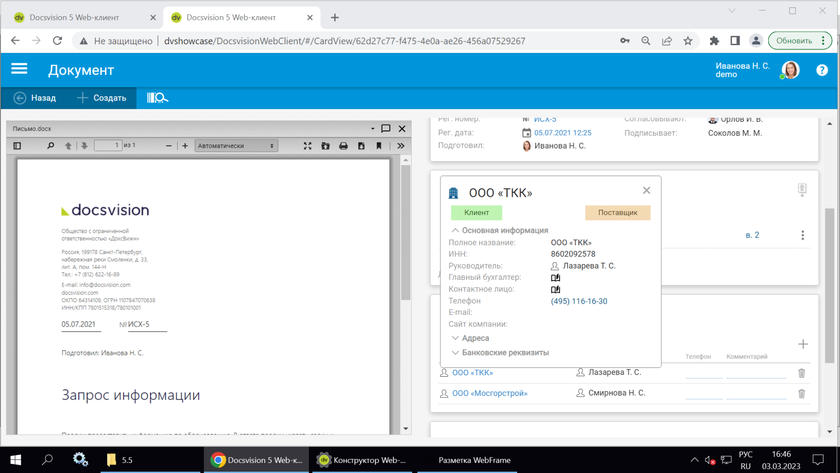
Task: Open find-in-document magnifier in viewer
Action: pos(51,146)
